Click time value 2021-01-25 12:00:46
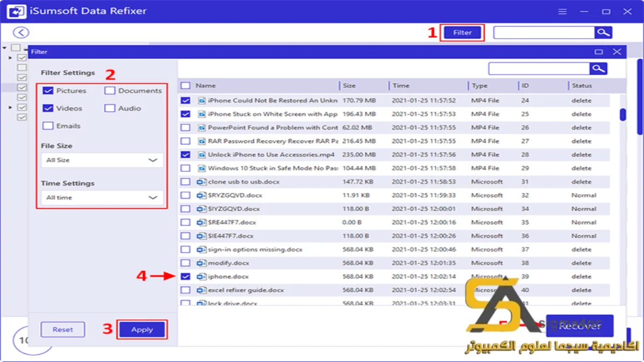 pyautogui.click(x=423, y=249)
